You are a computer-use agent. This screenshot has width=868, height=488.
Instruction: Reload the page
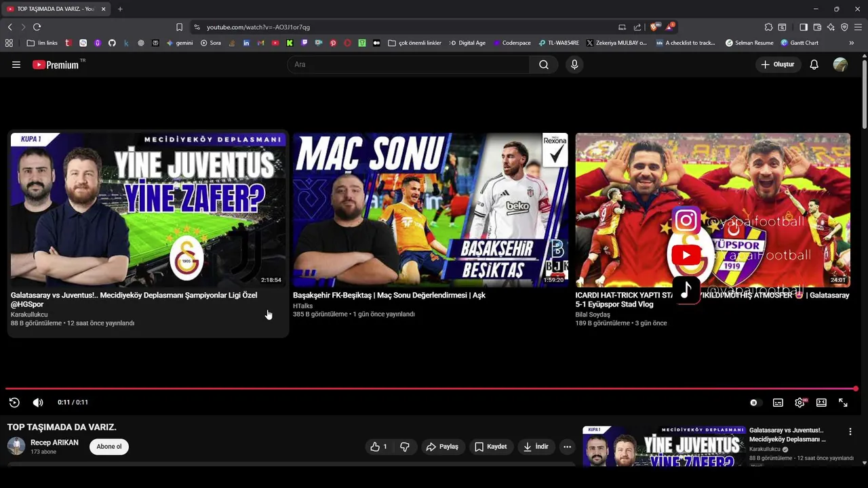point(37,27)
